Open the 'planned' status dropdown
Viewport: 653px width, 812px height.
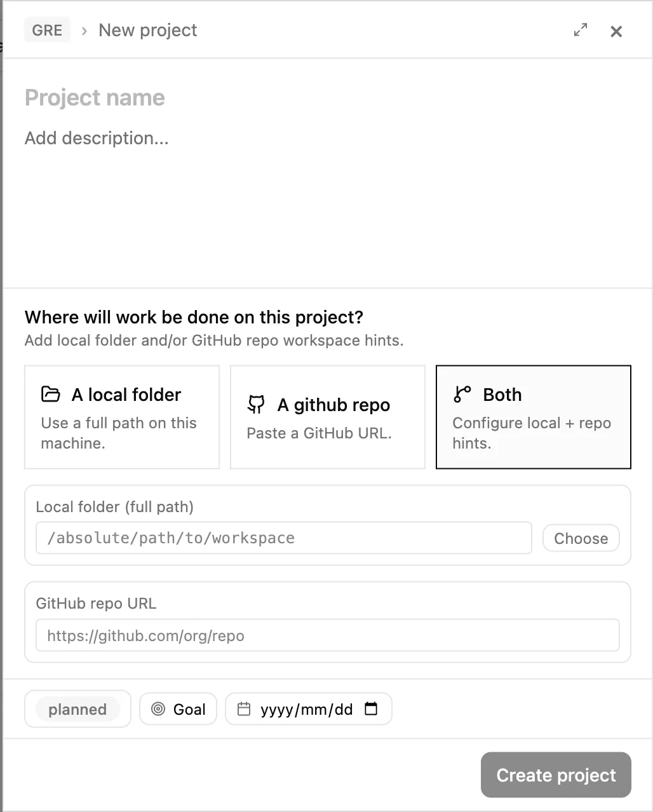(77, 708)
